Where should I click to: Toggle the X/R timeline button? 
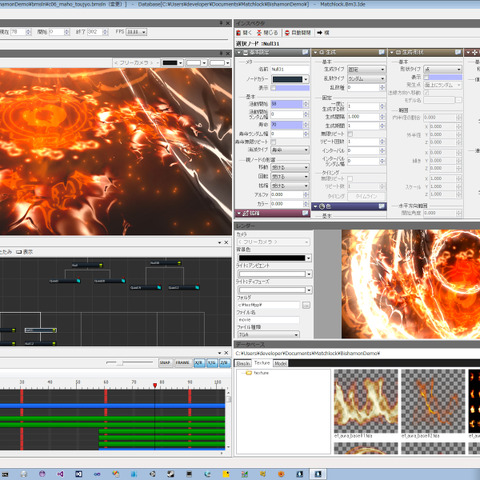coord(199,363)
